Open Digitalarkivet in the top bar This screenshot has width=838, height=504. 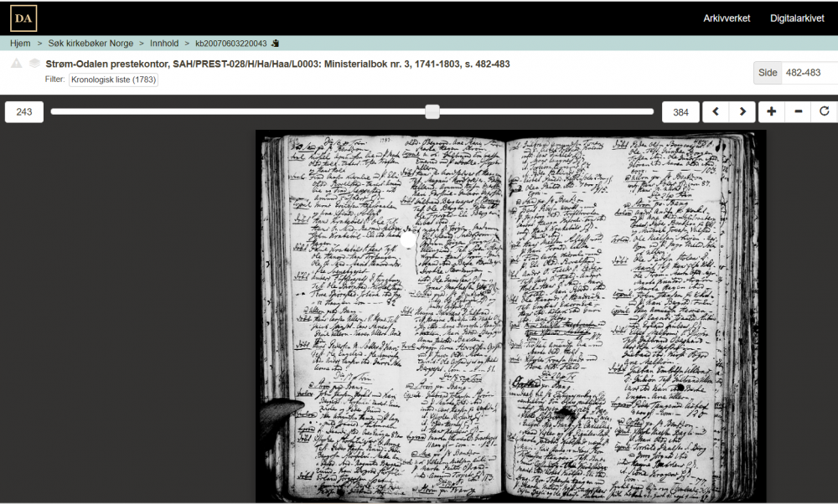click(797, 18)
